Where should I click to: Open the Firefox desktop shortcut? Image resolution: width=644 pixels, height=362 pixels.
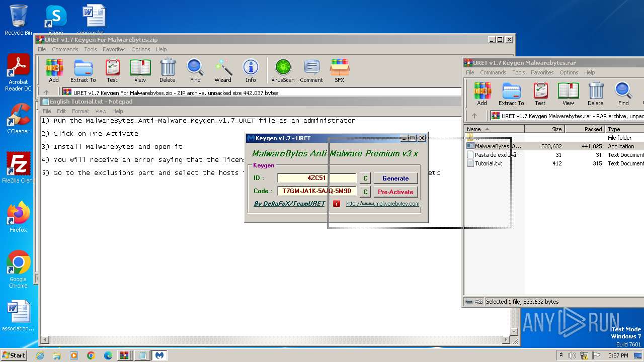pos(18,217)
